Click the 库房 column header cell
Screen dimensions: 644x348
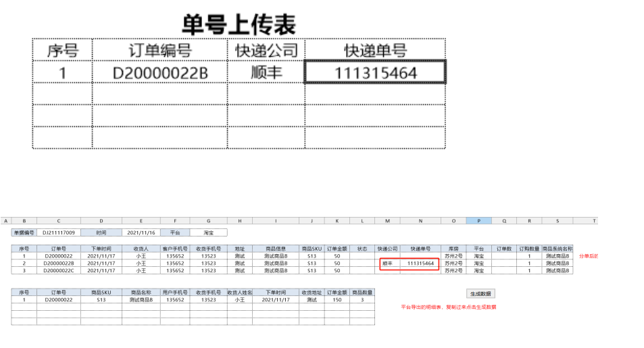453,249
